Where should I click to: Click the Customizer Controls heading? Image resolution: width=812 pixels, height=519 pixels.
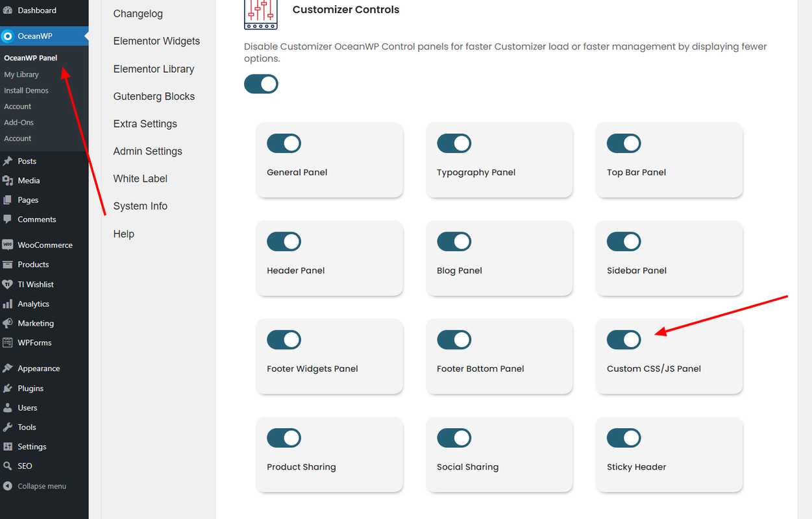tap(346, 10)
